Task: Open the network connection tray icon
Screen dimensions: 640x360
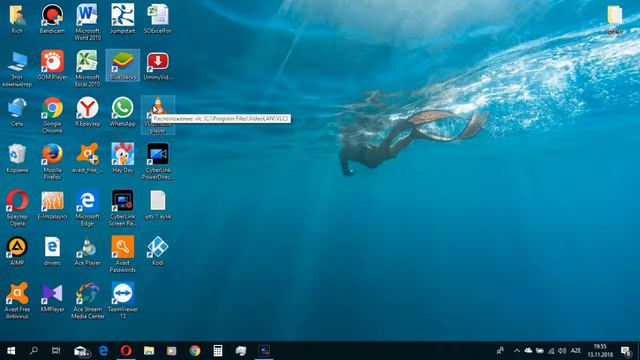Action: coord(551,351)
